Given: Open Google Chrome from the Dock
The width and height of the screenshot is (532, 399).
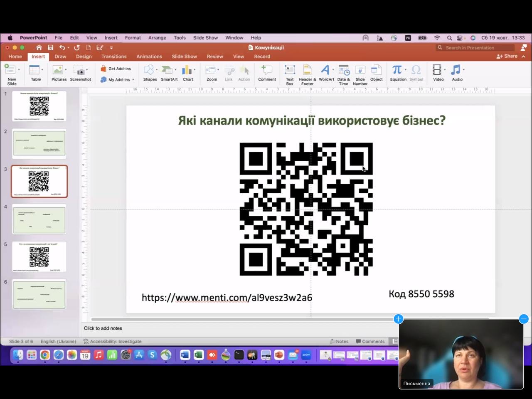Looking at the screenshot, I should coord(45,355).
